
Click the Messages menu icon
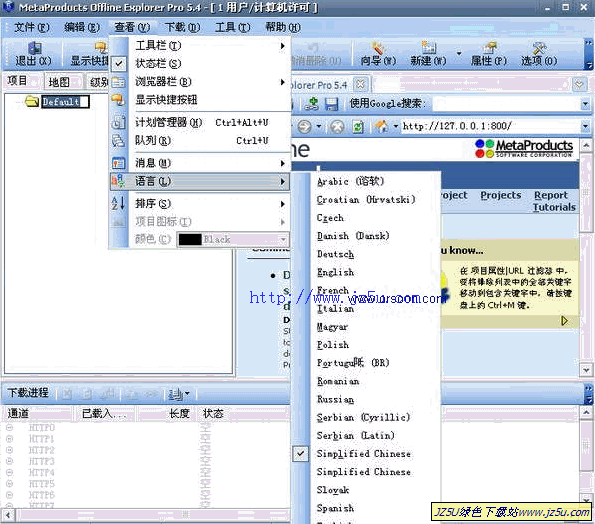tap(118, 163)
